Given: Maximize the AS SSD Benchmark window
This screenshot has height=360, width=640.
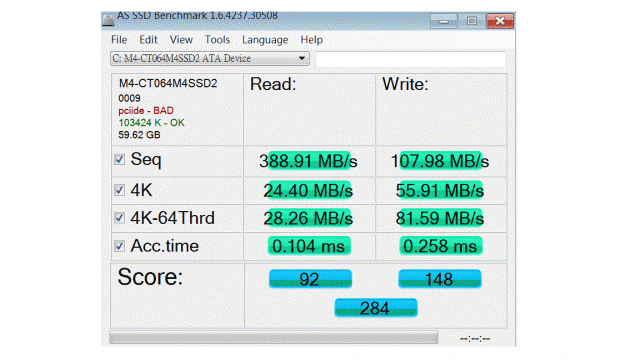Looking at the screenshot, I should click(x=472, y=21).
